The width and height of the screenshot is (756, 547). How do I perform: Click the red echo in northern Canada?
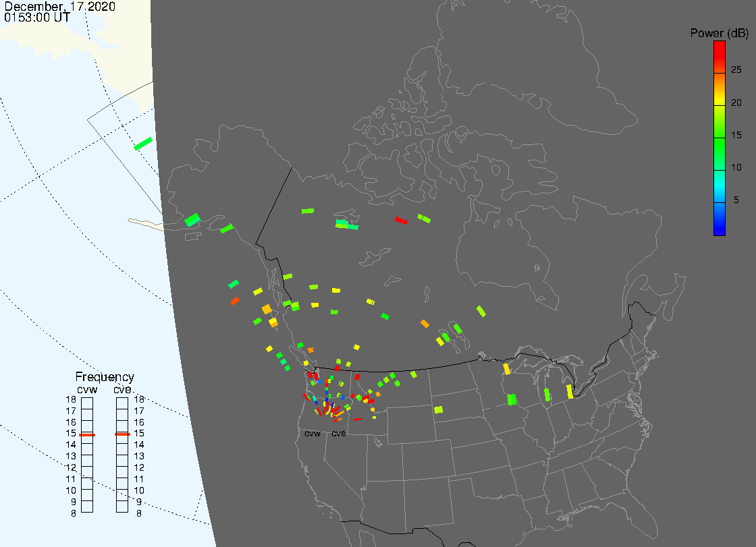click(x=401, y=221)
